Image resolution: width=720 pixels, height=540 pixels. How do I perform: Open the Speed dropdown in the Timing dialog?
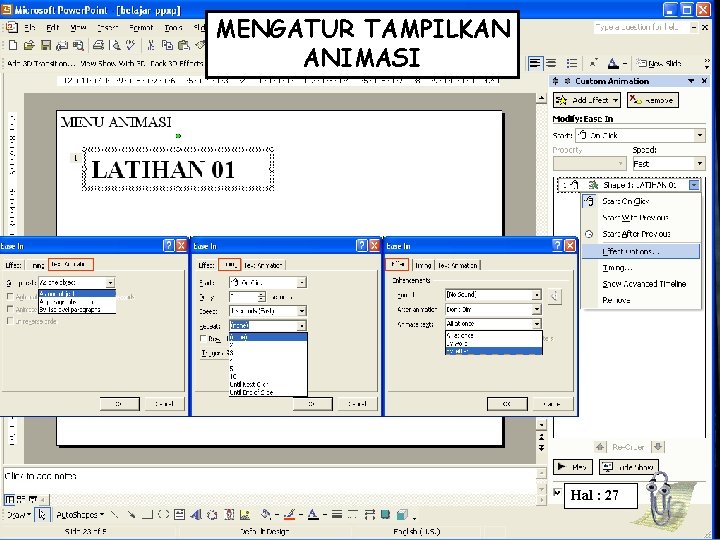click(x=302, y=311)
